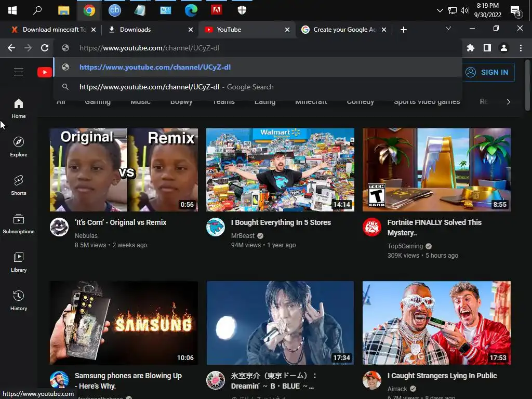
Task: Open the Top5Gaming channel avatar
Action: point(372,227)
